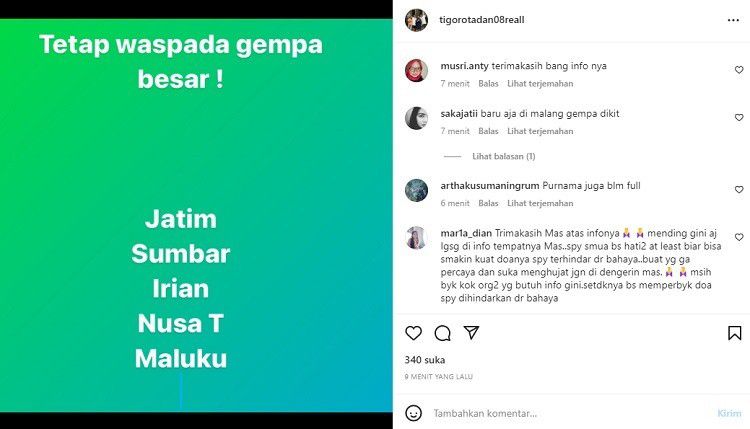The image size is (750, 429).
Task: Expand Lihat balasan (1) replies
Action: tap(504, 156)
